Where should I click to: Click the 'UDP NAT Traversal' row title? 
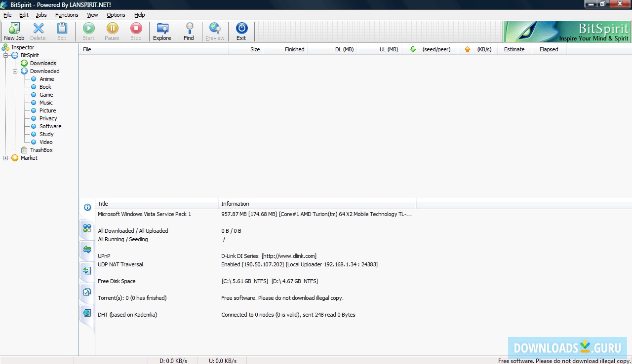point(120,264)
